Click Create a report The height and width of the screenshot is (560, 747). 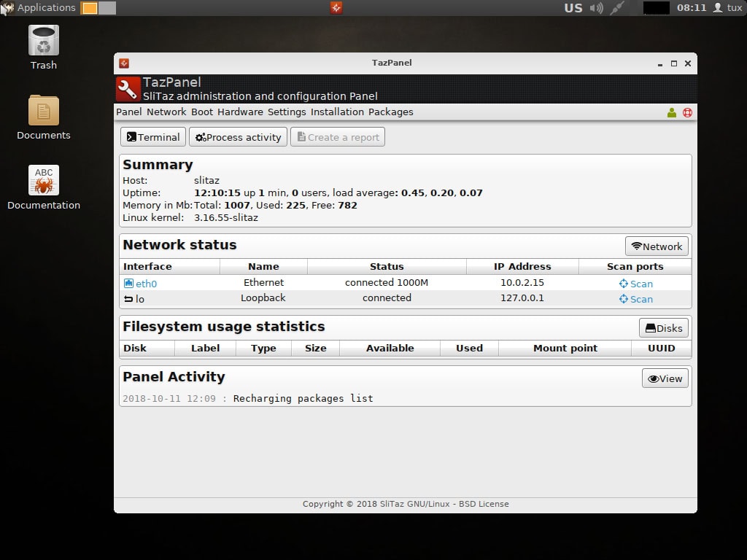(x=337, y=136)
